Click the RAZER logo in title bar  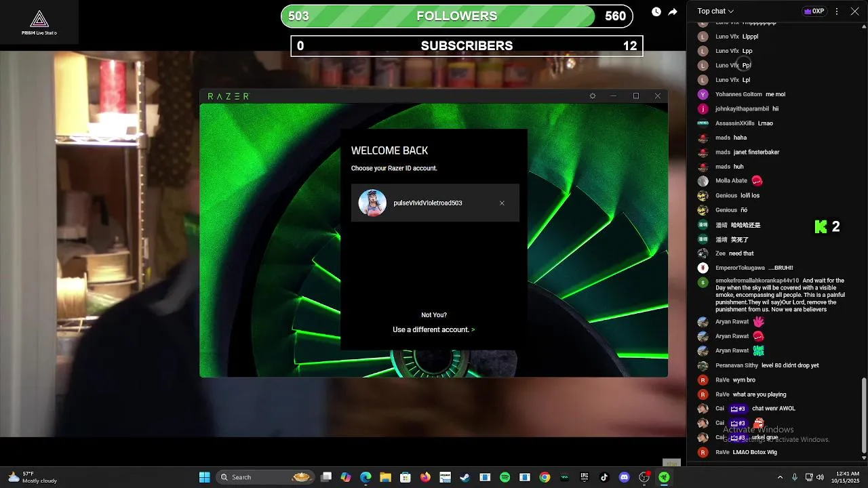228,96
